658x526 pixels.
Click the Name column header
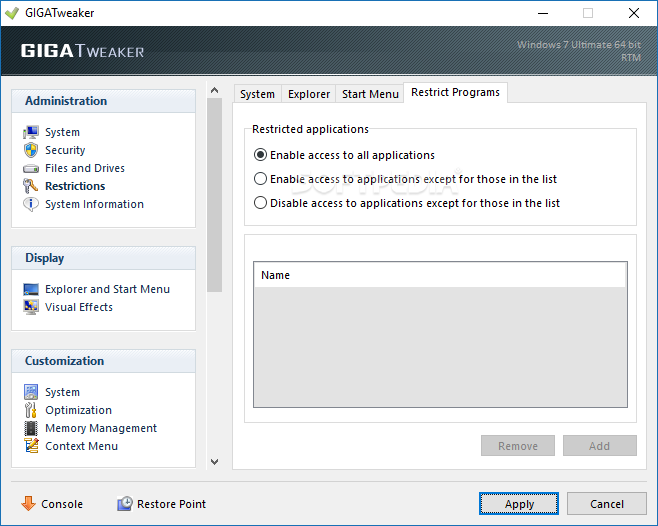(x=439, y=275)
